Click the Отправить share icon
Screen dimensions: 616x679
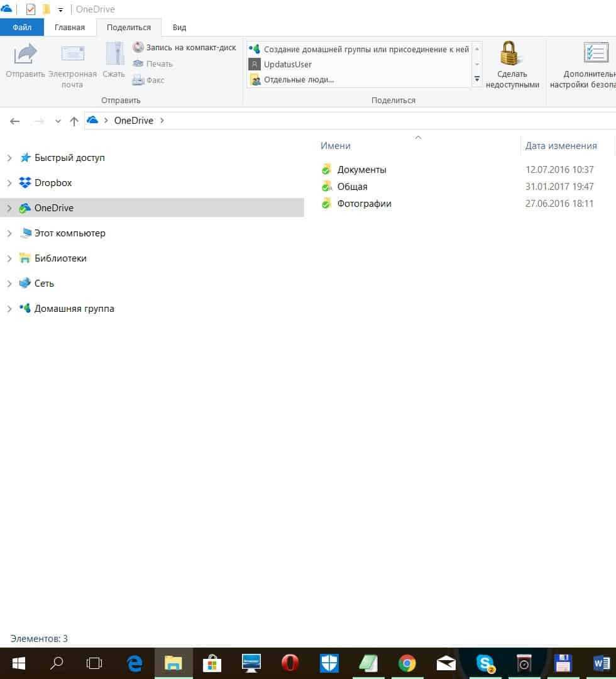(25, 53)
